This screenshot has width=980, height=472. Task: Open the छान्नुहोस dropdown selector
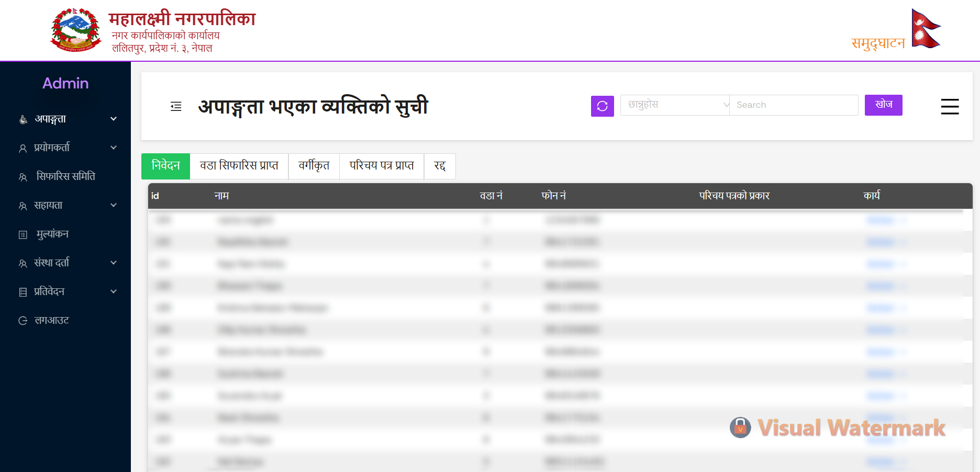click(674, 105)
